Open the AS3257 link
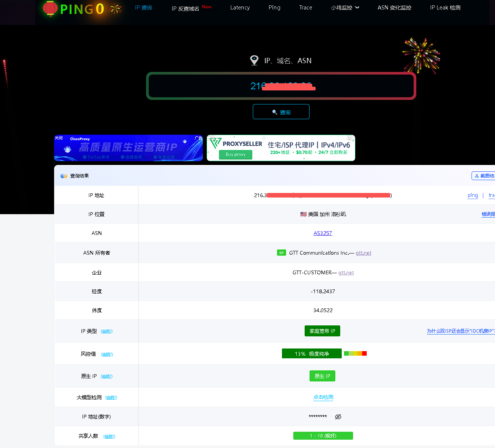Image resolution: width=495 pixels, height=448 pixels. pyautogui.click(x=322, y=233)
